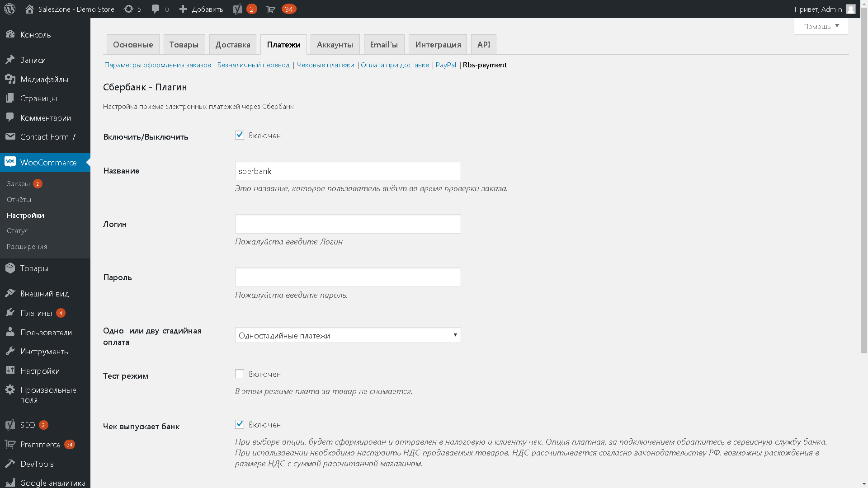This screenshot has width=868, height=488.
Task: Switch to the Аккаунты tab
Action: click(x=335, y=44)
